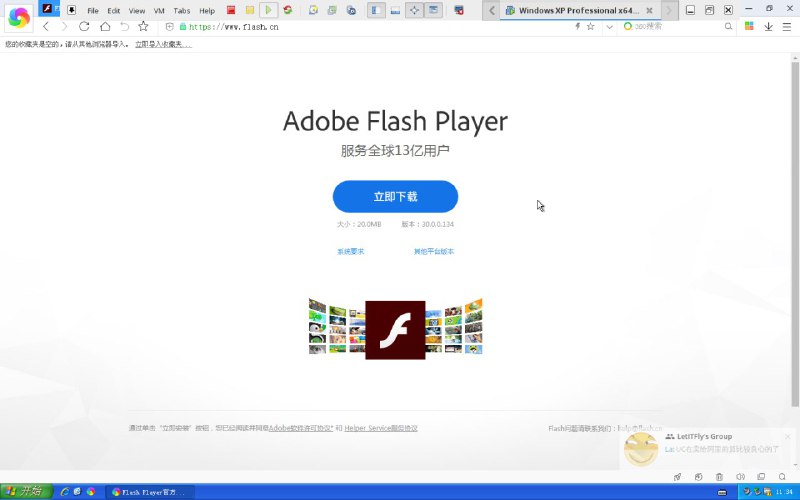Click the undo closed tab arrow
Image resolution: width=800 pixels, height=500 pixels.
pos(124,27)
